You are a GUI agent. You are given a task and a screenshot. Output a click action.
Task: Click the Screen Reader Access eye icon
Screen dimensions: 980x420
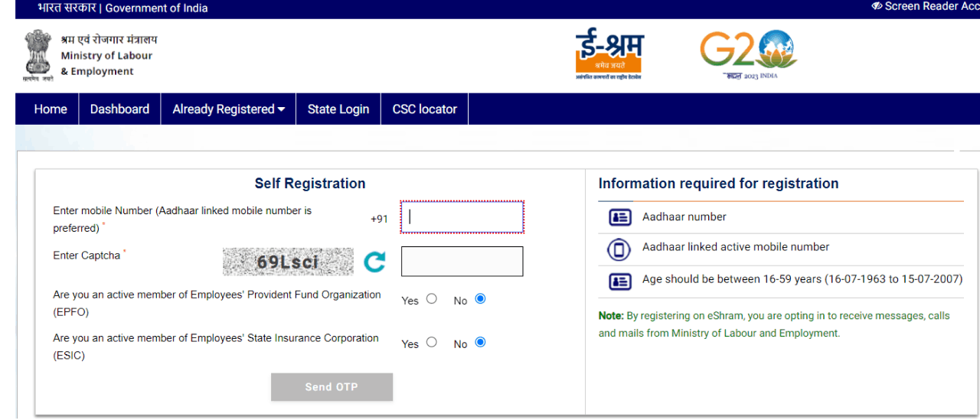pos(877,6)
